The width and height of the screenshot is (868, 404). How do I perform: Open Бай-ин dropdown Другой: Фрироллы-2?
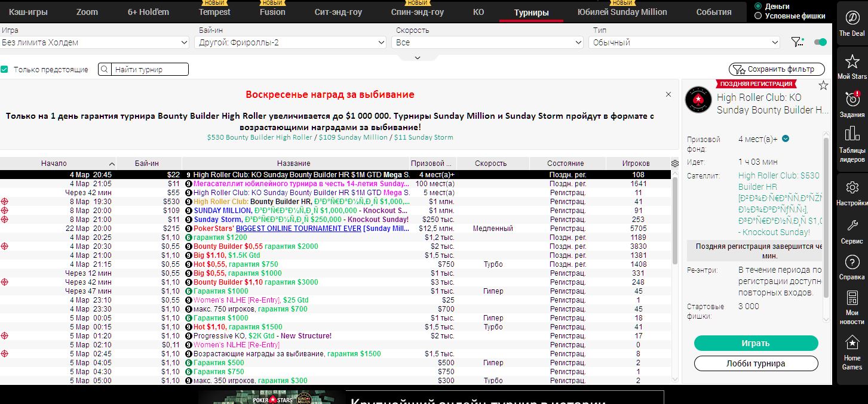(x=290, y=42)
